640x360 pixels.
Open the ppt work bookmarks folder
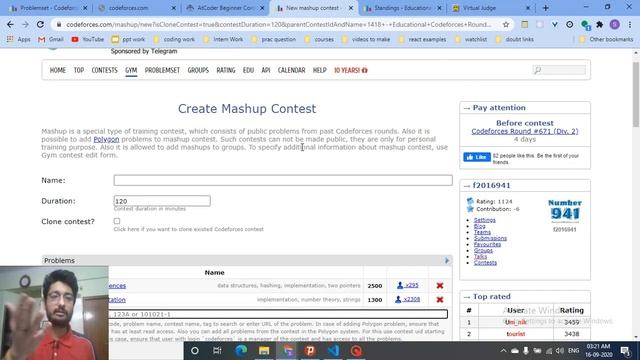[x=129, y=39]
